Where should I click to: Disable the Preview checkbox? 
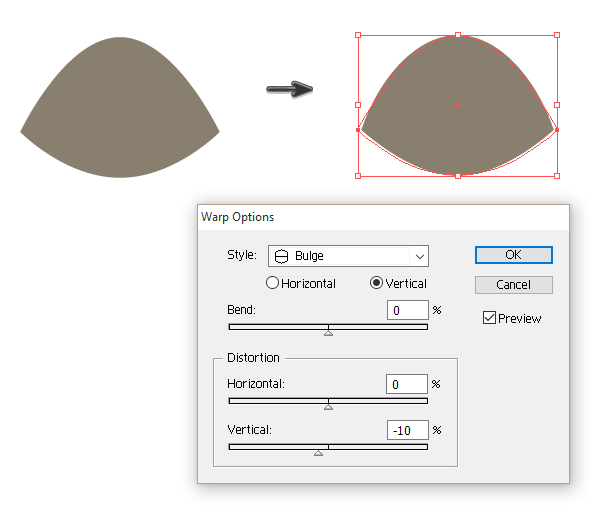(x=489, y=318)
